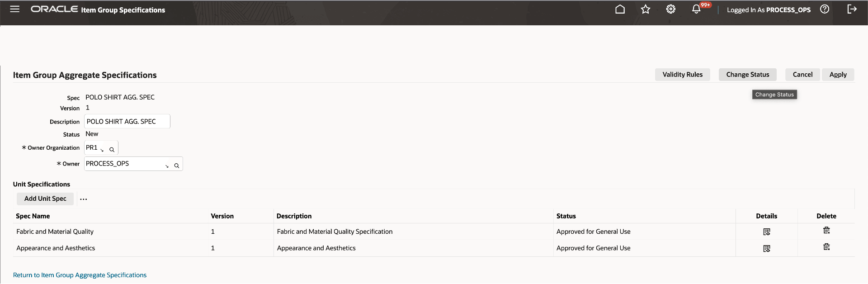Search for an Owner Organization with the magnifier icon
This screenshot has width=868, height=284.
tap(112, 149)
